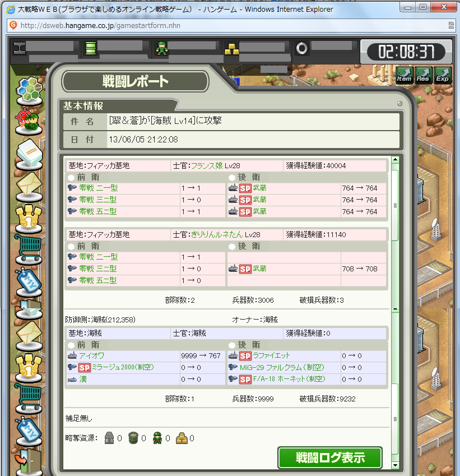
Task: Open officer link きりりんルネたん
Action: click(217, 235)
